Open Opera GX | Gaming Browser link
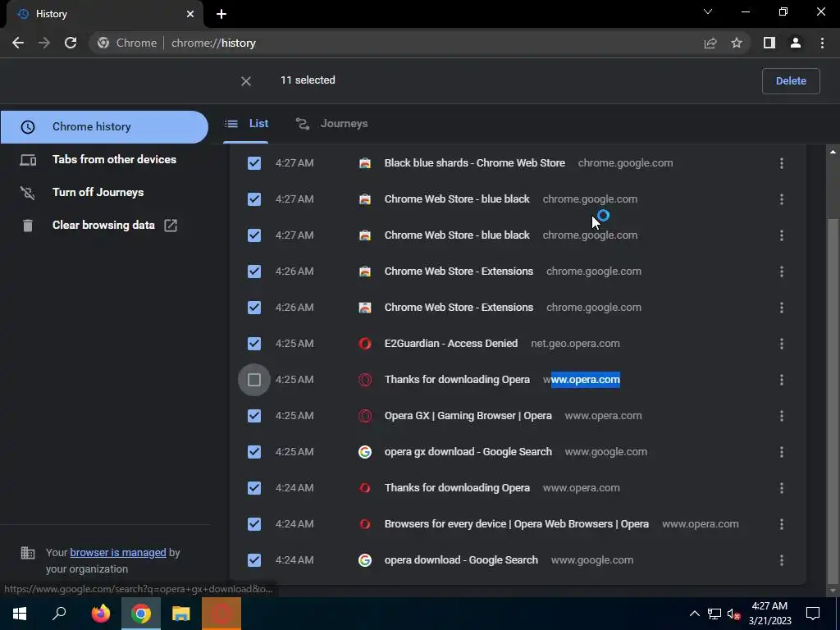 tap(468, 416)
